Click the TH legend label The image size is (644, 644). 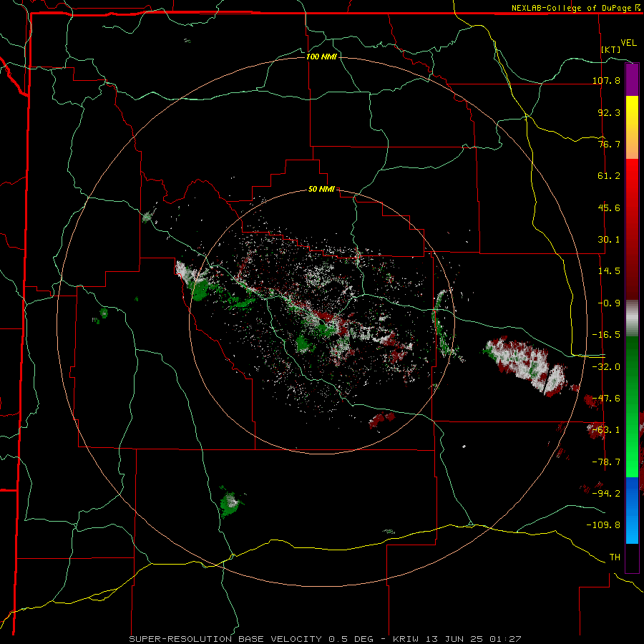pos(615,557)
